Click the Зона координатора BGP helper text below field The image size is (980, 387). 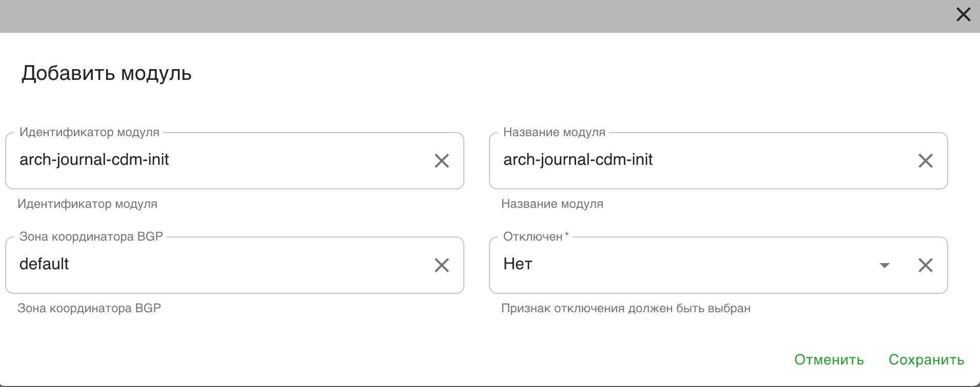(89, 308)
